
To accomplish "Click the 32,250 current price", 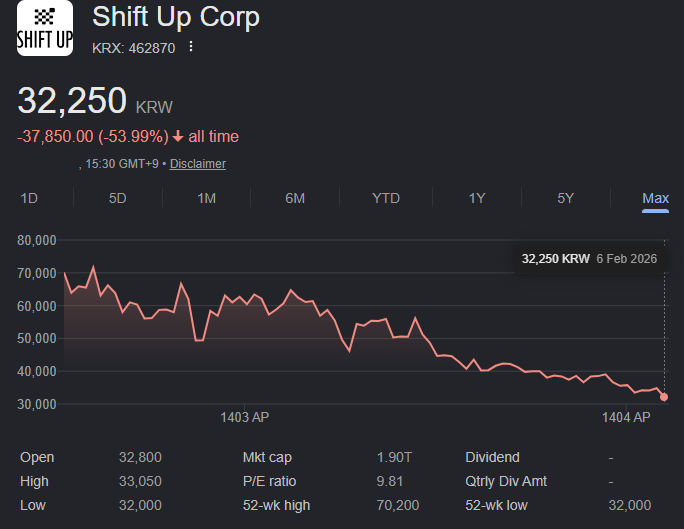I will click(72, 101).
